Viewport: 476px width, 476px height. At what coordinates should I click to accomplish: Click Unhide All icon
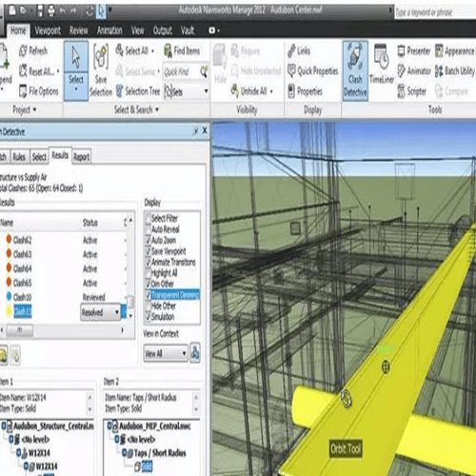click(235, 91)
